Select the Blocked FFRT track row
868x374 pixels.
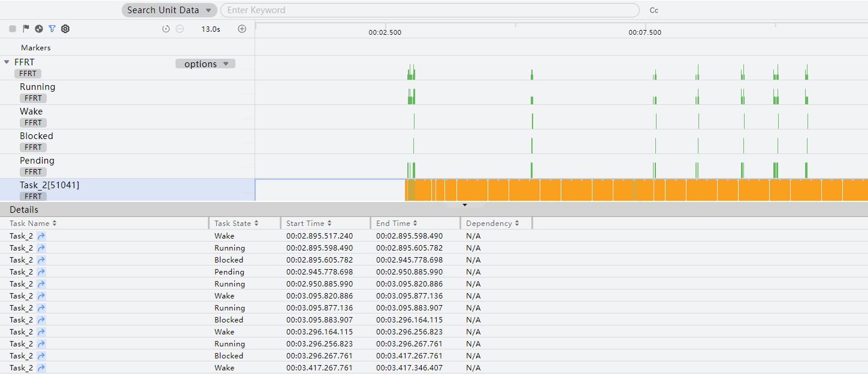tap(127, 141)
